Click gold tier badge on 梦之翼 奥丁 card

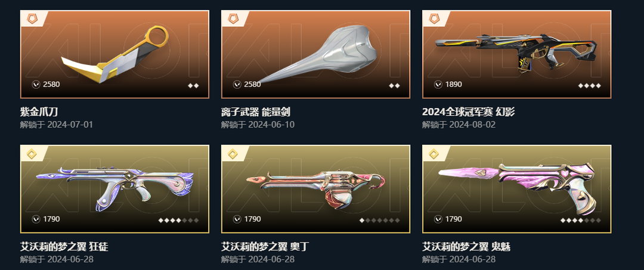[x=233, y=154]
